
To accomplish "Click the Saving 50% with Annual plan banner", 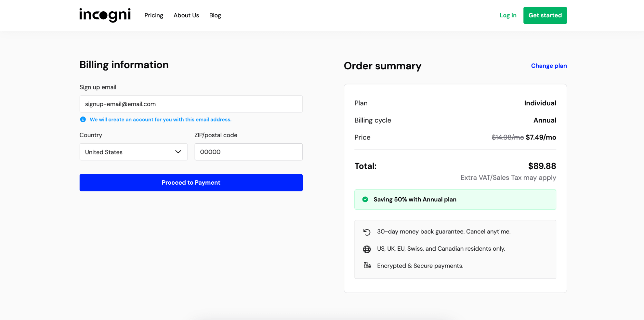I will pos(455,199).
